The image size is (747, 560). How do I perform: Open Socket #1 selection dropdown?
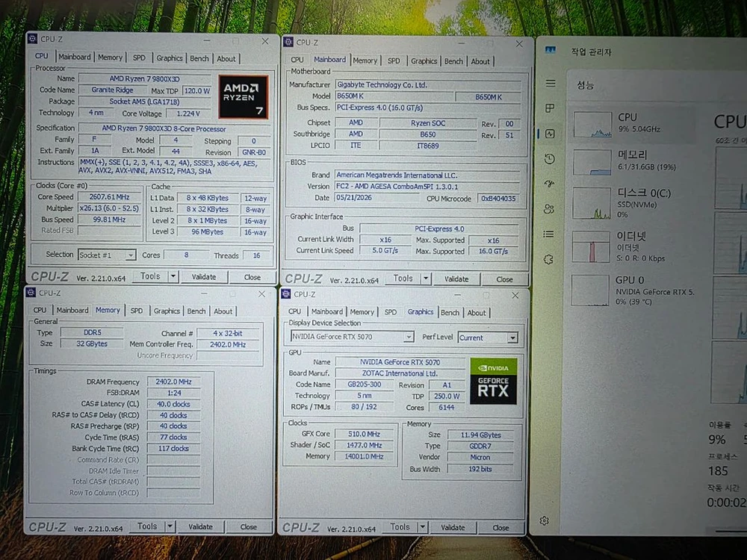(107, 255)
